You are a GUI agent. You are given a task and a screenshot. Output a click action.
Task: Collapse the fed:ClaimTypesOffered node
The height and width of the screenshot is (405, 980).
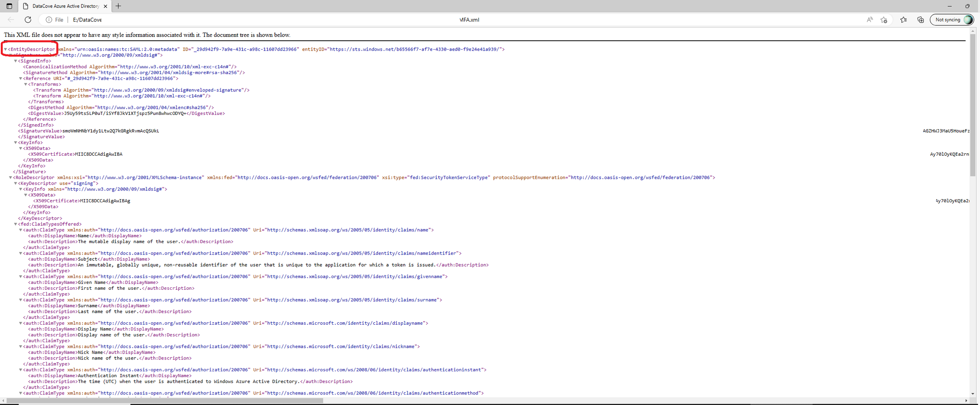(x=16, y=224)
